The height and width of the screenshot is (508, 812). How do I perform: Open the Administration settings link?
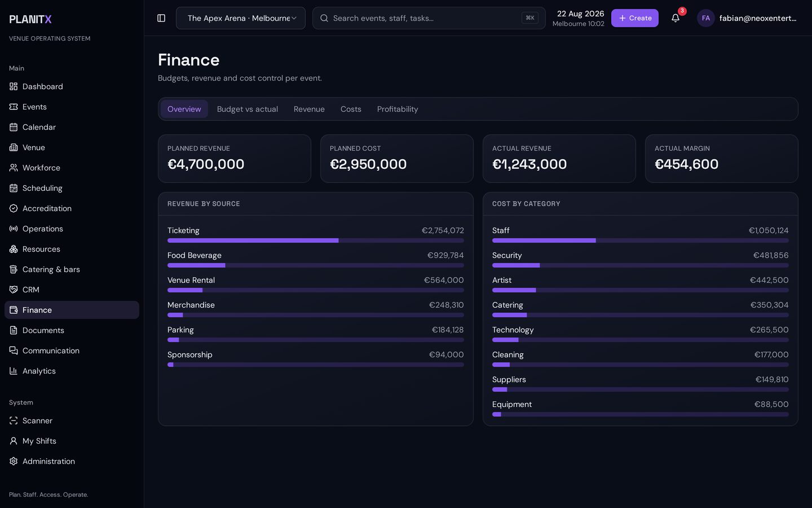(x=72, y=461)
